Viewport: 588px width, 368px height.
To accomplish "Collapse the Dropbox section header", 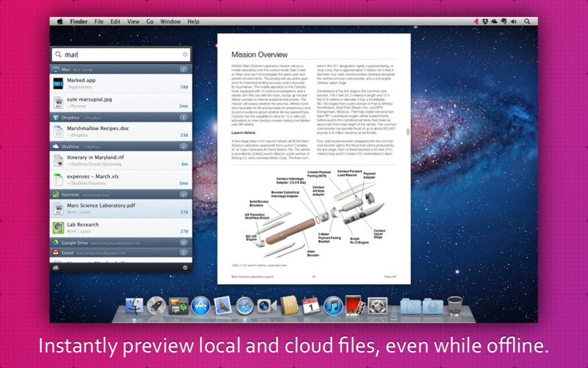I will [121, 118].
